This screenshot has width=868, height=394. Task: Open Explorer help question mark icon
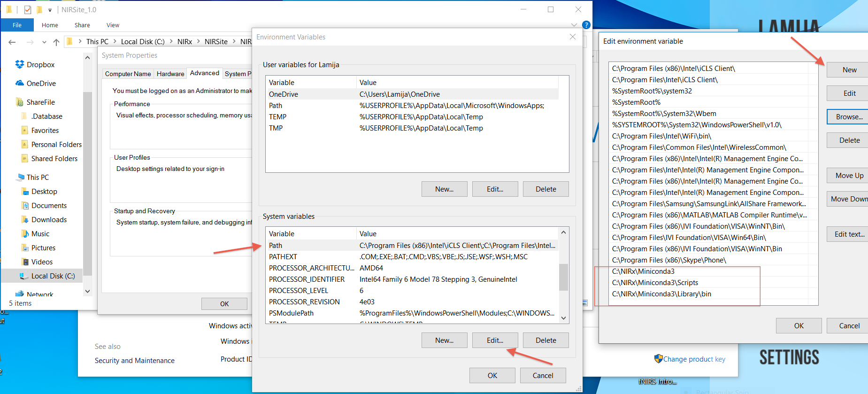586,25
